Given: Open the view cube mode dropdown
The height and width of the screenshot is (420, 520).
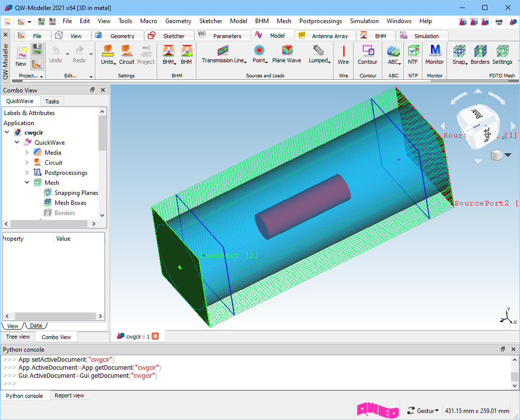Looking at the screenshot, I should pyautogui.click(x=508, y=155).
